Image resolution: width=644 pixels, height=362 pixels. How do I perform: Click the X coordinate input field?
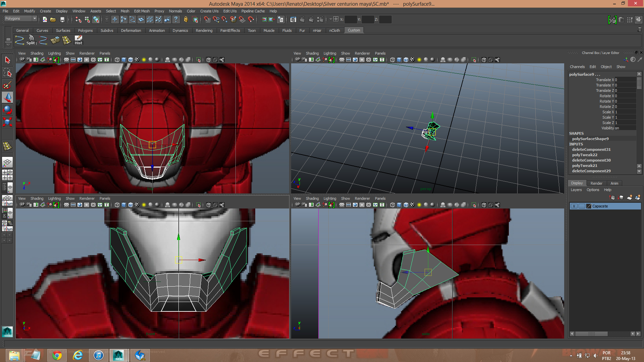(351, 19)
